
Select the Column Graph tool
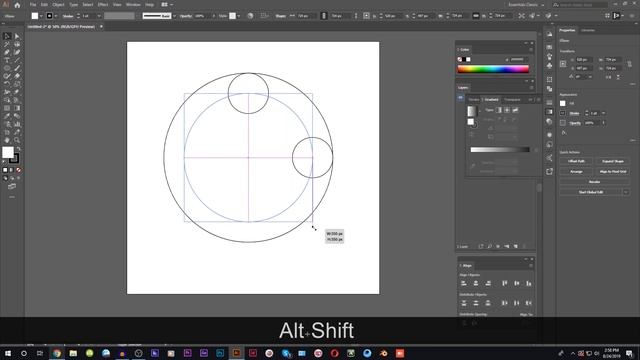(17, 124)
